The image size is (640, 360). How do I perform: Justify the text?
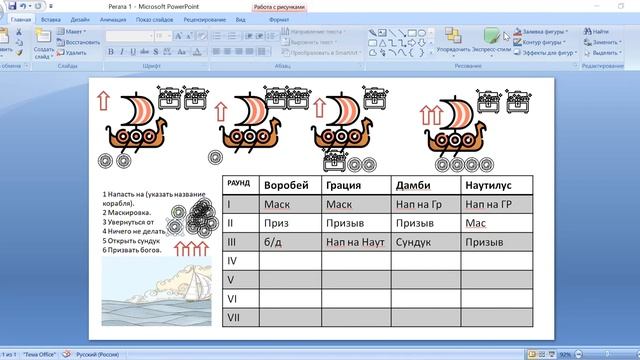coord(249,51)
